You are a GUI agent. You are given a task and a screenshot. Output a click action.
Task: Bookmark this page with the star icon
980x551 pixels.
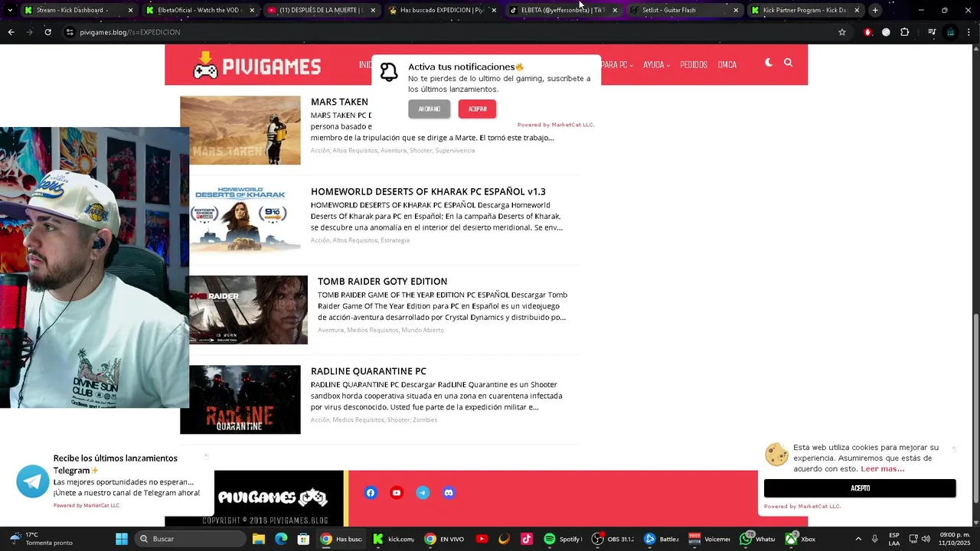coord(842,32)
